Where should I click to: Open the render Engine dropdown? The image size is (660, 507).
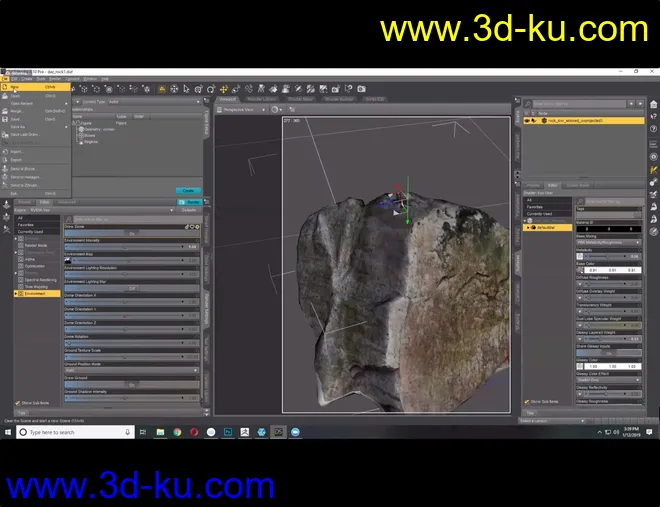[101, 210]
